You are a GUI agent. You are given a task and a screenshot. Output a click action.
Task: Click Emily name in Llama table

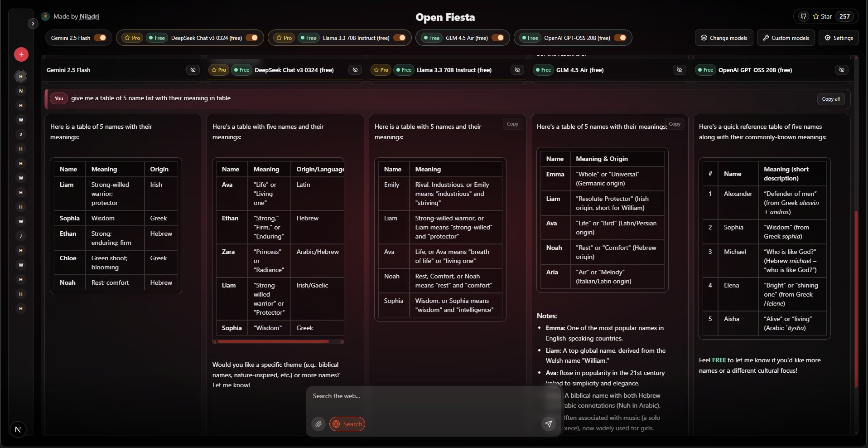(x=391, y=185)
